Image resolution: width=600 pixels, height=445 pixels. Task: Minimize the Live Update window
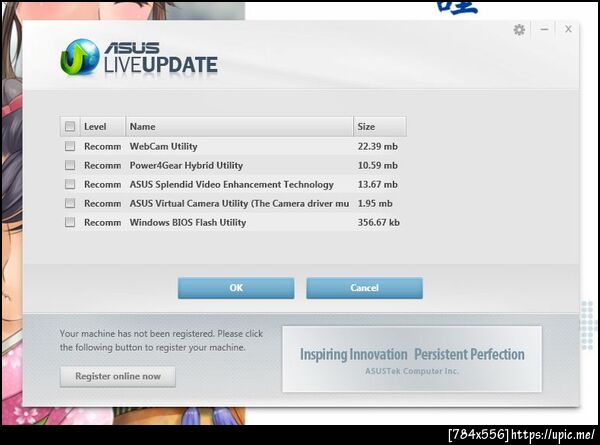[544, 29]
